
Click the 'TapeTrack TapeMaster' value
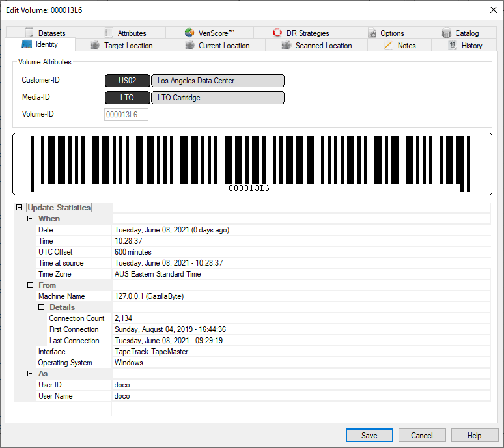tap(151, 352)
